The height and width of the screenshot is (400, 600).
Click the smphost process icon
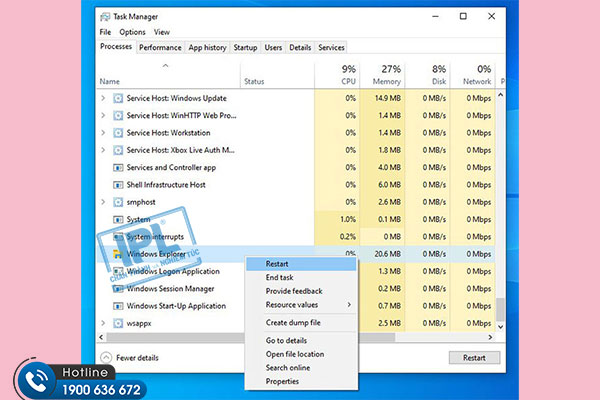(x=118, y=202)
